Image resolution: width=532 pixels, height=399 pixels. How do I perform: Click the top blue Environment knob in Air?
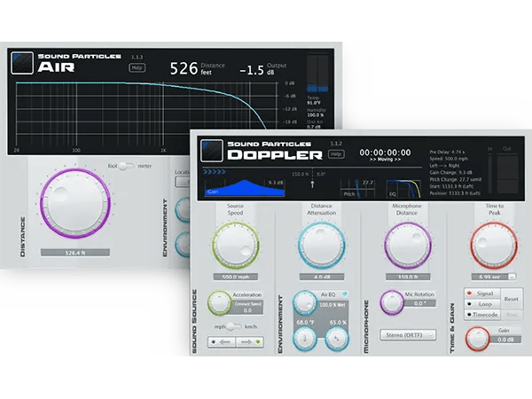click(x=183, y=209)
